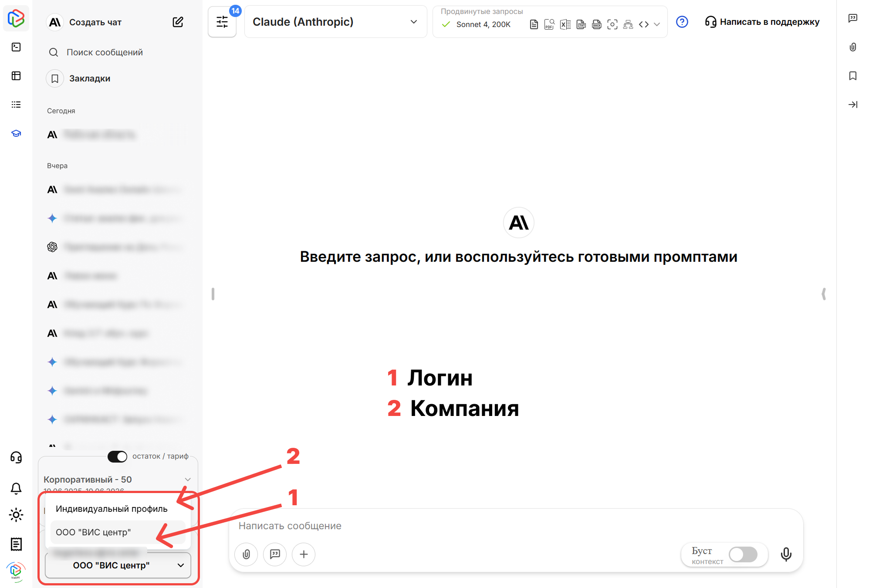Click the right panel collapse handle

[824, 294]
